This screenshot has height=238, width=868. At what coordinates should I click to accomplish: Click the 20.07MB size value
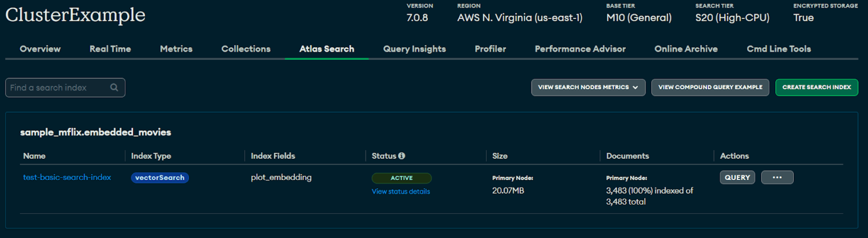point(508,190)
